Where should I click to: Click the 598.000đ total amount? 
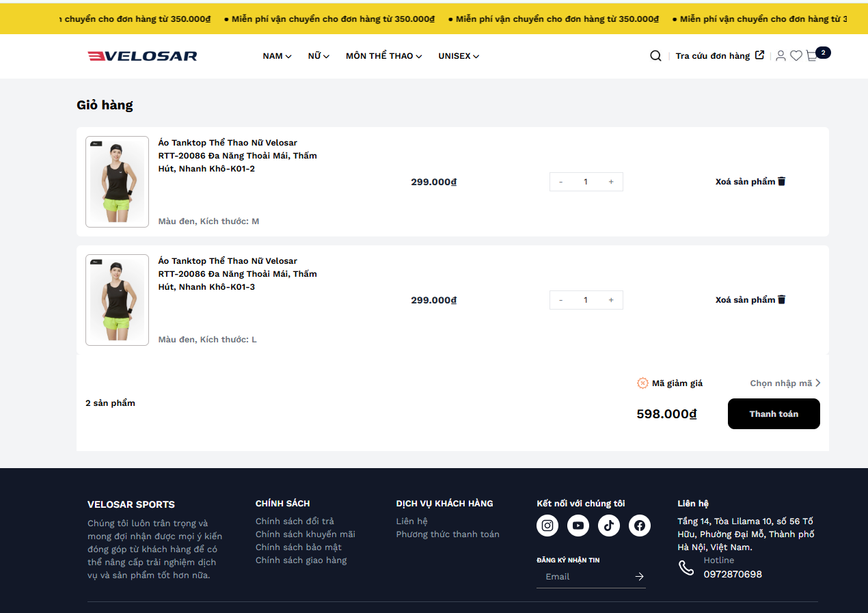click(666, 414)
